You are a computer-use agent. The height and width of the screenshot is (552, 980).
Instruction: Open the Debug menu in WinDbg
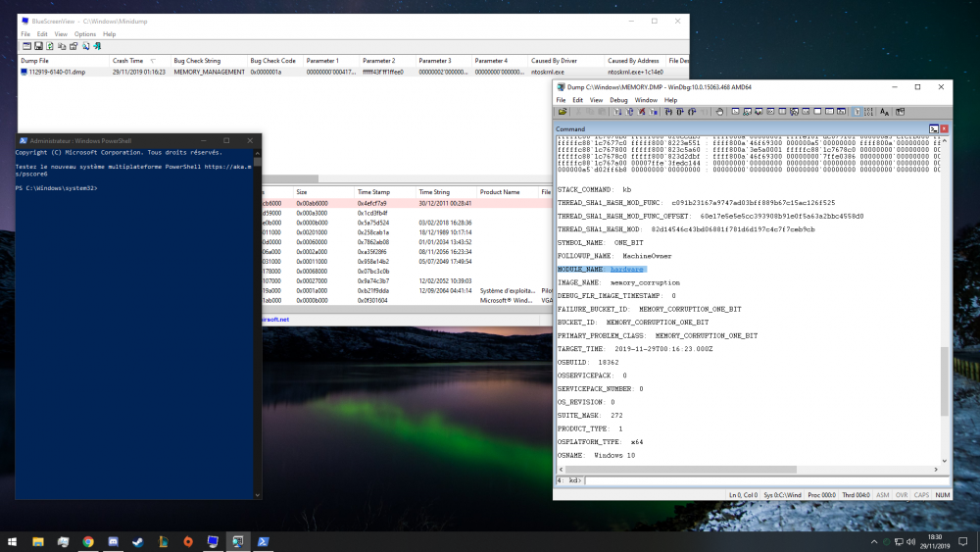(x=618, y=100)
